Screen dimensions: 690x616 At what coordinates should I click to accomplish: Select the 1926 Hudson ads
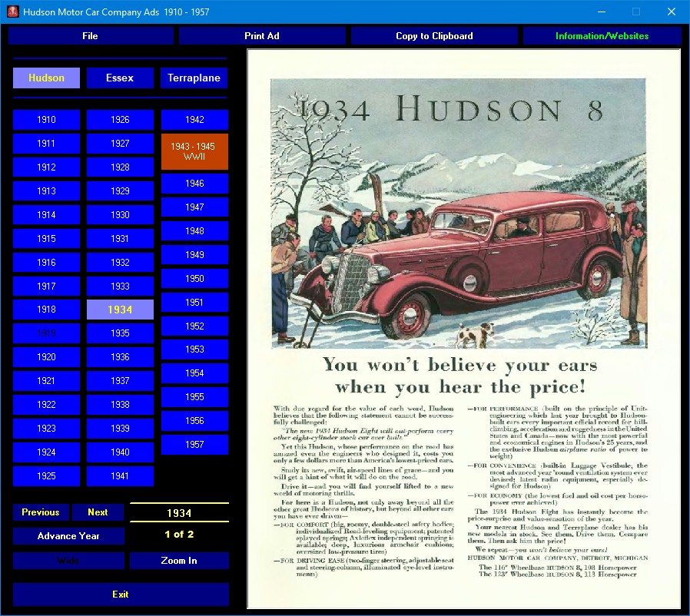pos(120,120)
